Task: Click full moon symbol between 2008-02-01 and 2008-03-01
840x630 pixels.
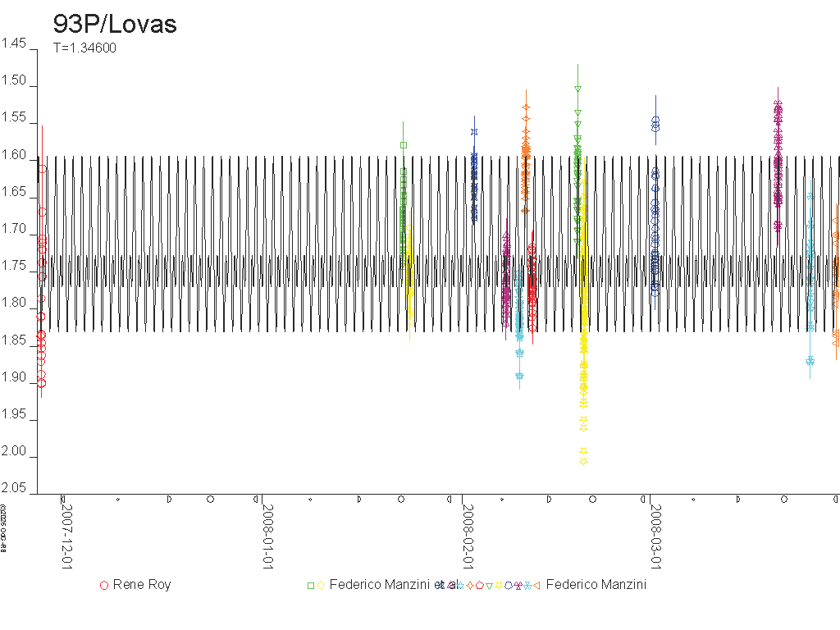Action: tap(592, 500)
